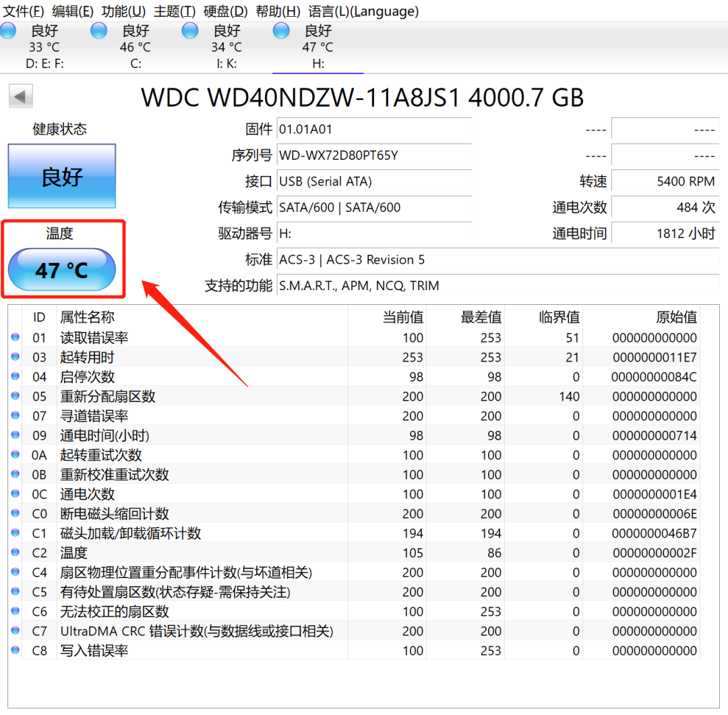This screenshot has width=728, height=715.
Task: Click the power-on count value 484 次
Action: [x=665, y=206]
